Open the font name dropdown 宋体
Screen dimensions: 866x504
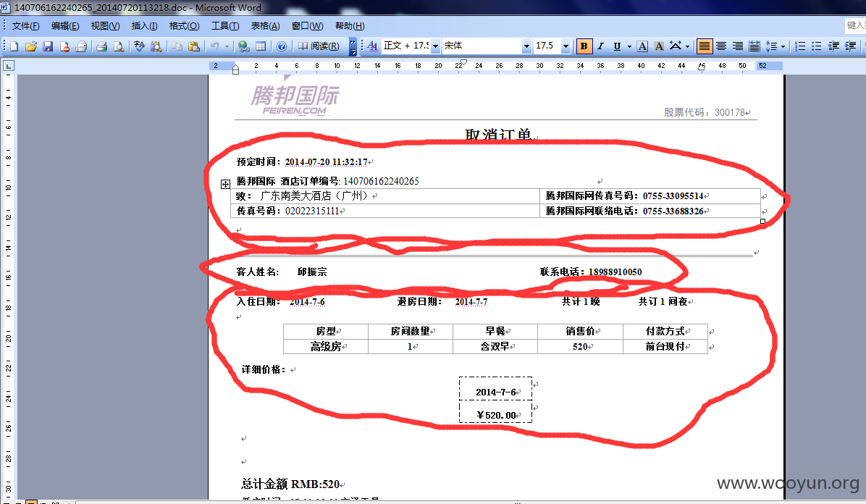point(526,46)
